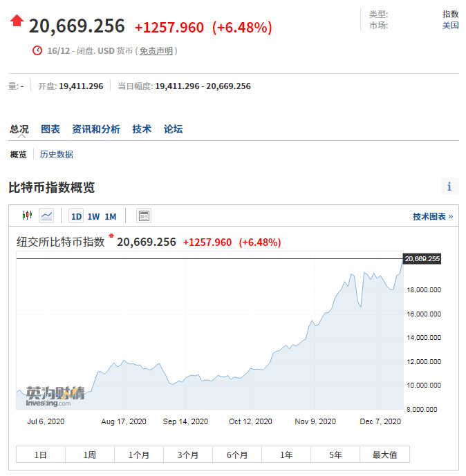The width and height of the screenshot is (466, 476).
Task: Click the Aug 17, 2020 axis label
Action: [124, 421]
